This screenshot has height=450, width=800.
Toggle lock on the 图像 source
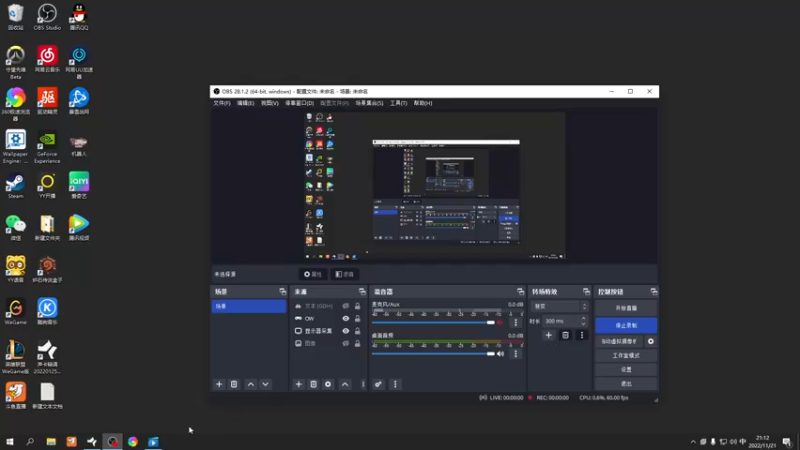pos(358,343)
